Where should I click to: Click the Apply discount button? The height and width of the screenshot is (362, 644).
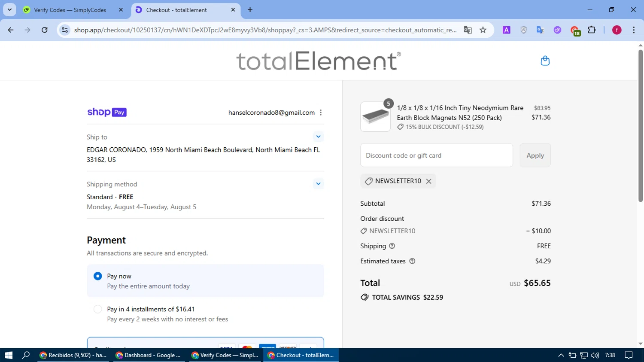[535, 155]
